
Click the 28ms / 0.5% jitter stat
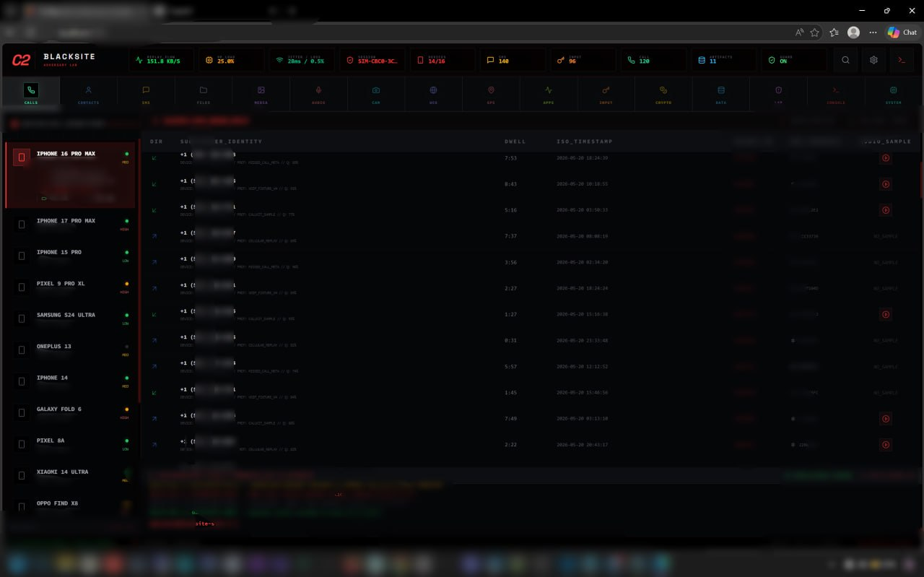point(302,60)
